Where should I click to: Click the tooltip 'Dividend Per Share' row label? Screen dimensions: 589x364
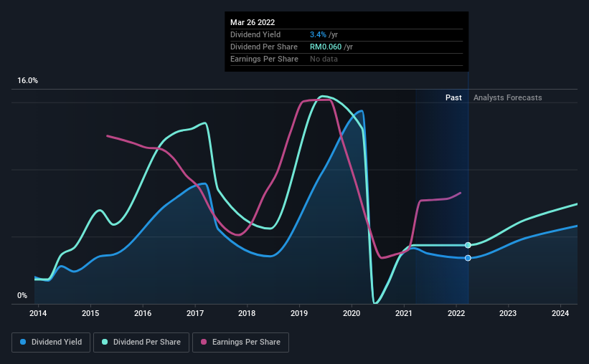tap(264, 47)
